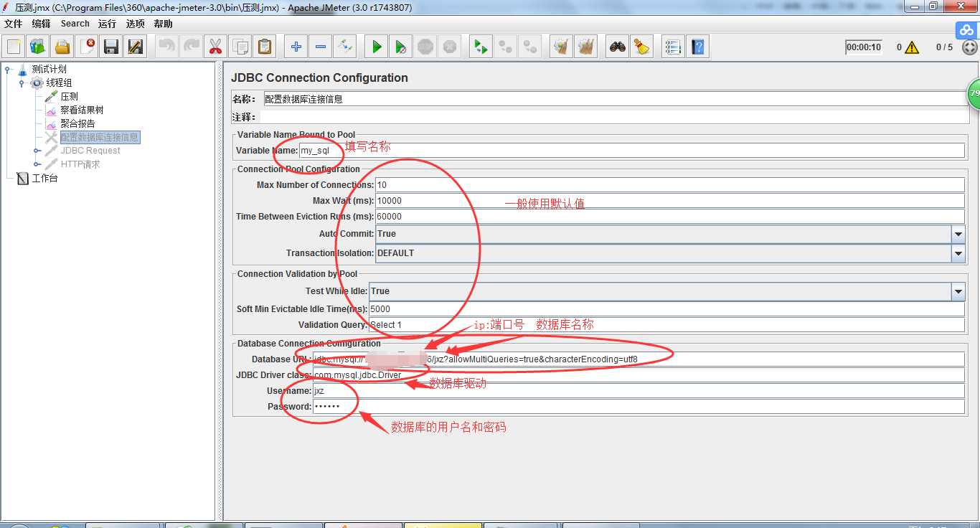Click the Shutdown test icon

pos(450,47)
